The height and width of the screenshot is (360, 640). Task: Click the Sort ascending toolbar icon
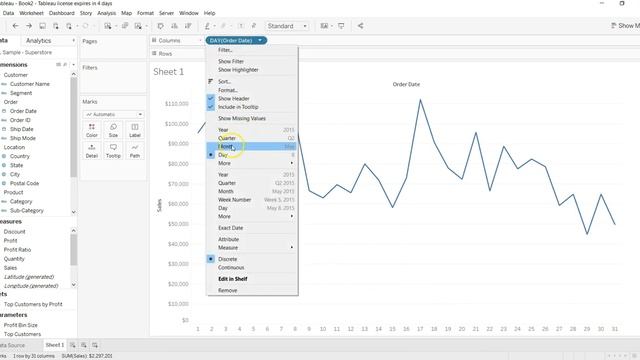174,26
